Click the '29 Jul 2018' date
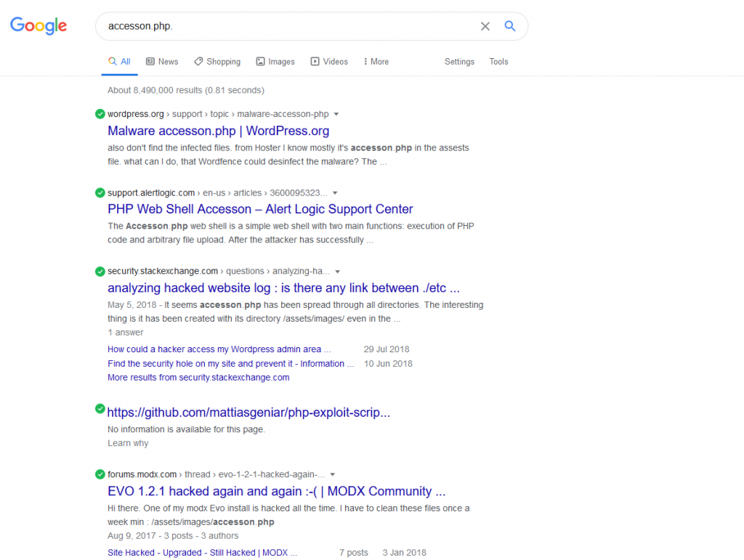The height and width of the screenshot is (560, 744). 387,349
